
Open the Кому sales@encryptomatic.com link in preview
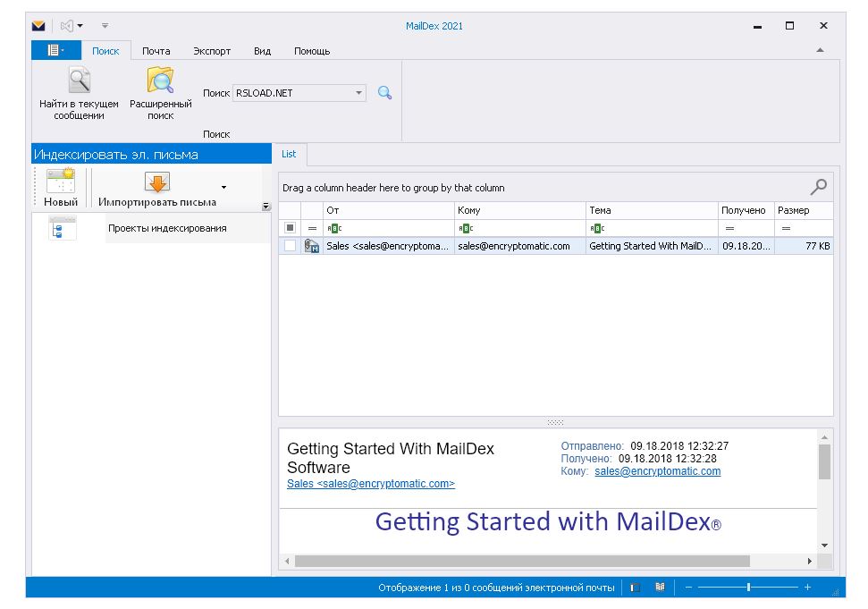point(658,471)
